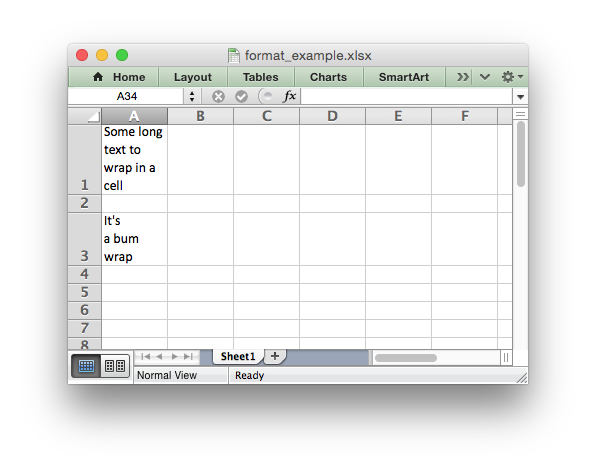Open the Charts ribbon tab
This screenshot has width=596, height=476.
[x=328, y=77]
